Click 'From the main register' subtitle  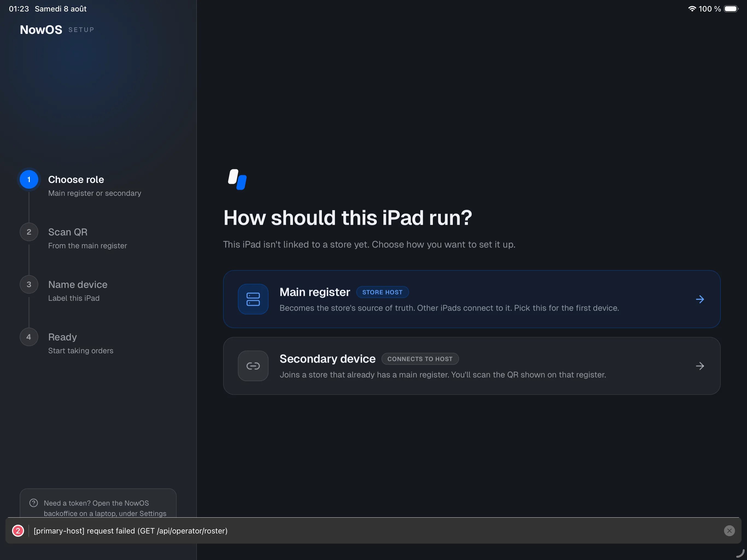click(x=87, y=246)
